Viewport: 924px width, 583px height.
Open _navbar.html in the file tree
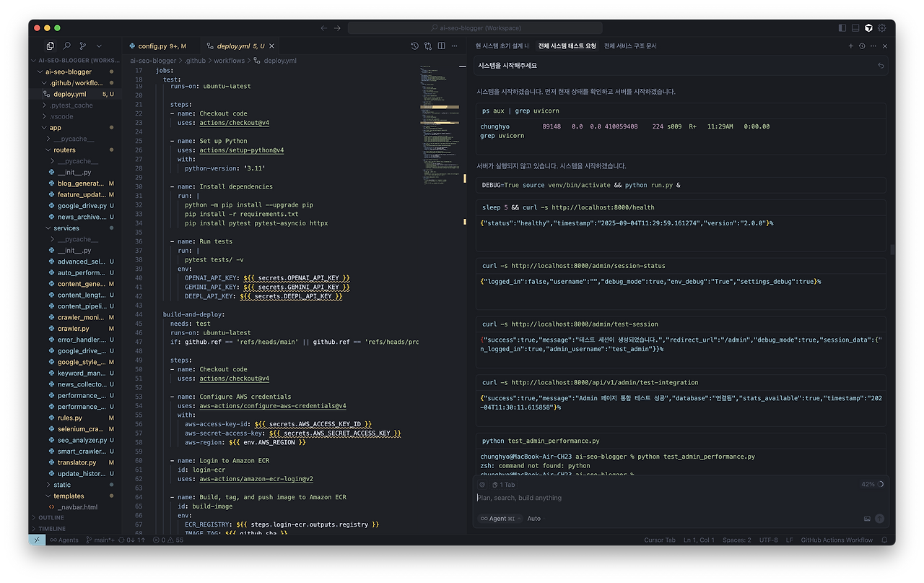[75, 507]
